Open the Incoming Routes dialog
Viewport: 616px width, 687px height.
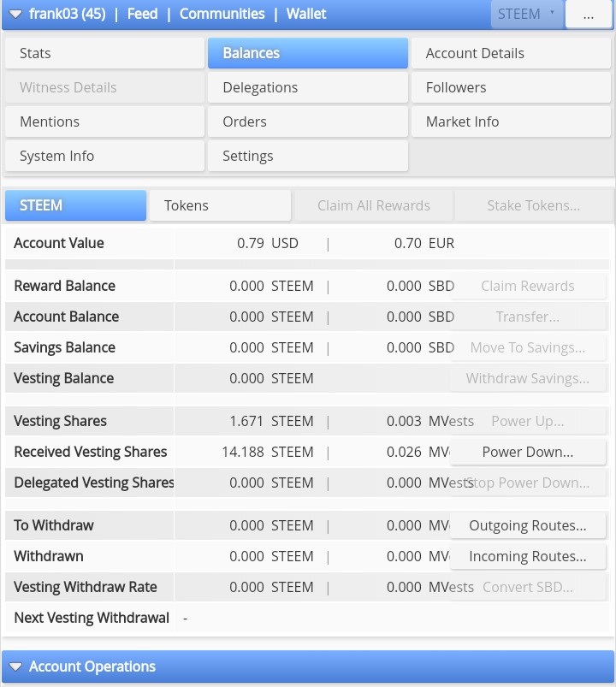528,556
